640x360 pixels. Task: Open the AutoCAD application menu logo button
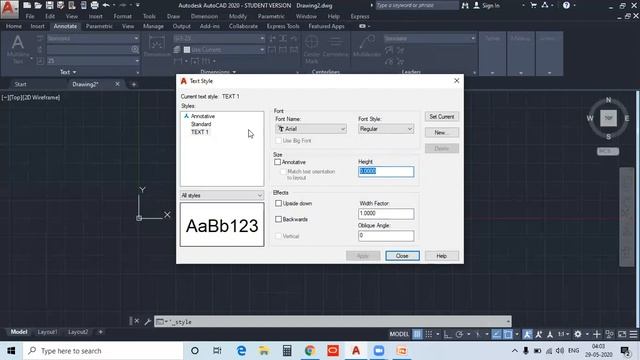[x=9, y=9]
